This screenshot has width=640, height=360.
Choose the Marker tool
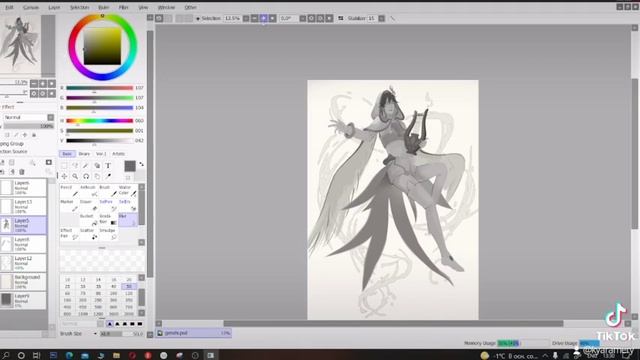(69, 205)
